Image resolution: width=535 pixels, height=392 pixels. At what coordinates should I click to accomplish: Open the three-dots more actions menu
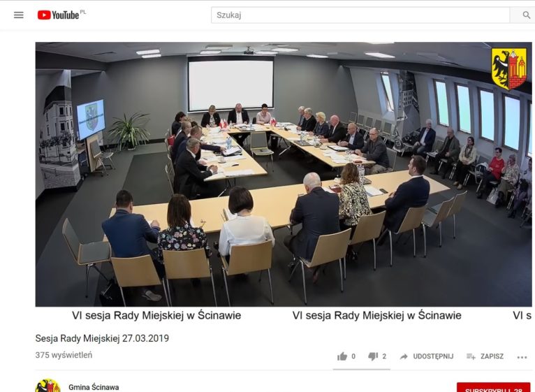(x=522, y=357)
